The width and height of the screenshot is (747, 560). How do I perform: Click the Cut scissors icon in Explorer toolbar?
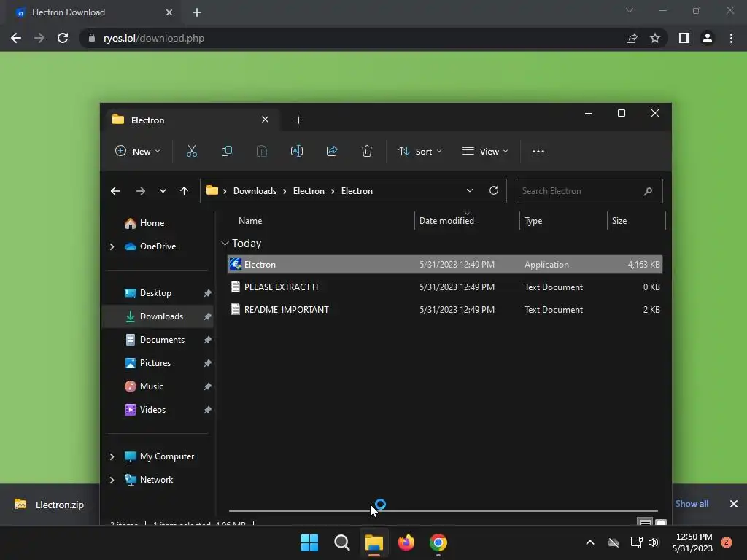pos(192,152)
